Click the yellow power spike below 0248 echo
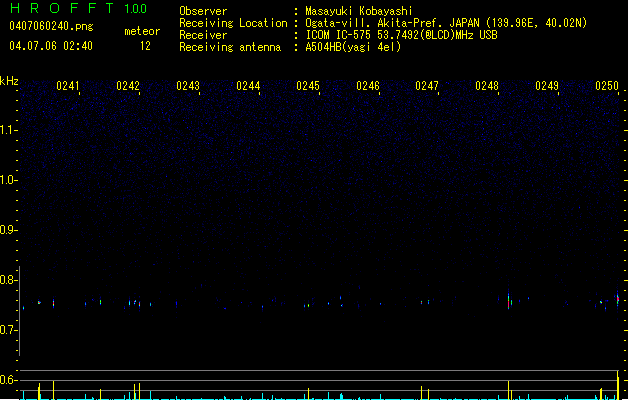Screen dimensions: 629x400 [509, 390]
